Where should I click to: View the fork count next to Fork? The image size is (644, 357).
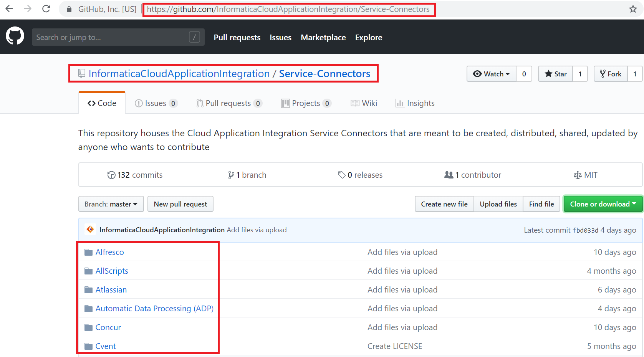click(x=635, y=74)
